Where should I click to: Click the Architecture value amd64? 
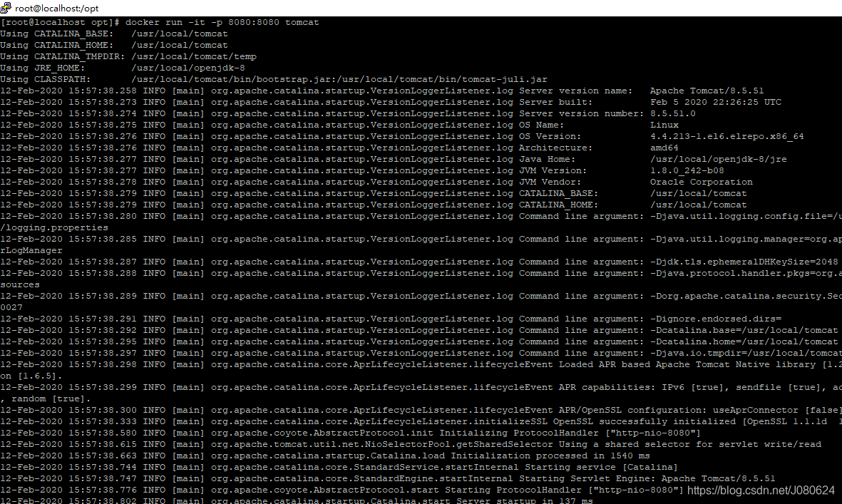(664, 148)
